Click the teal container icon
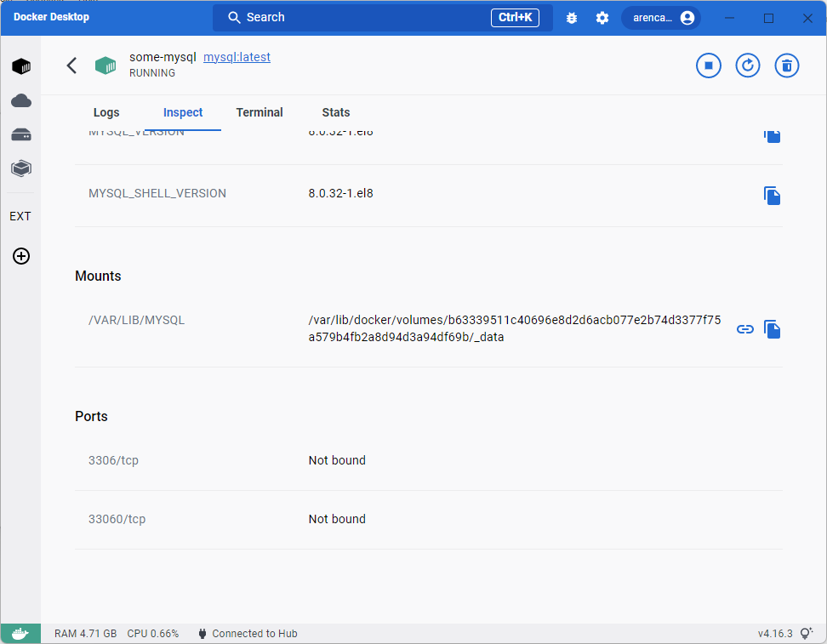This screenshot has height=644, width=827. click(106, 66)
